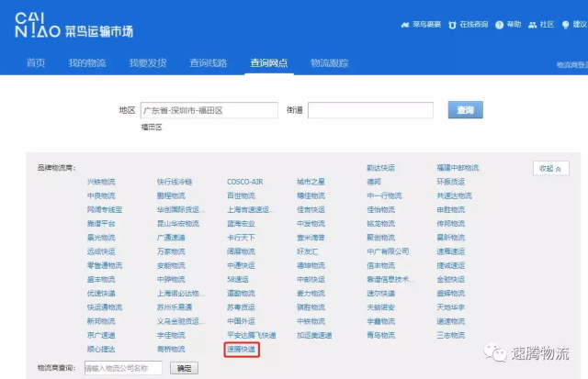Select the 中邮快运 link
This screenshot has height=379, width=588.
[311, 279]
